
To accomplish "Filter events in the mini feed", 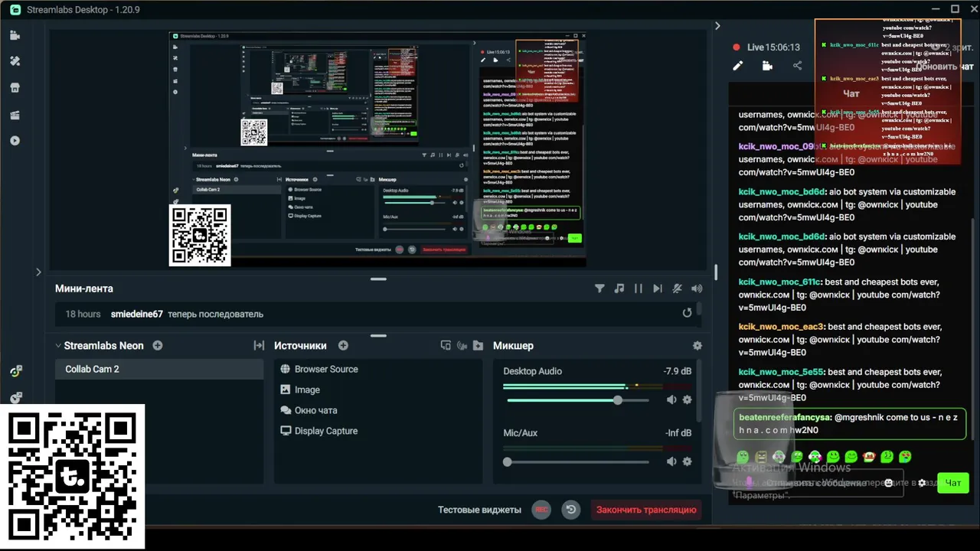I will click(599, 289).
